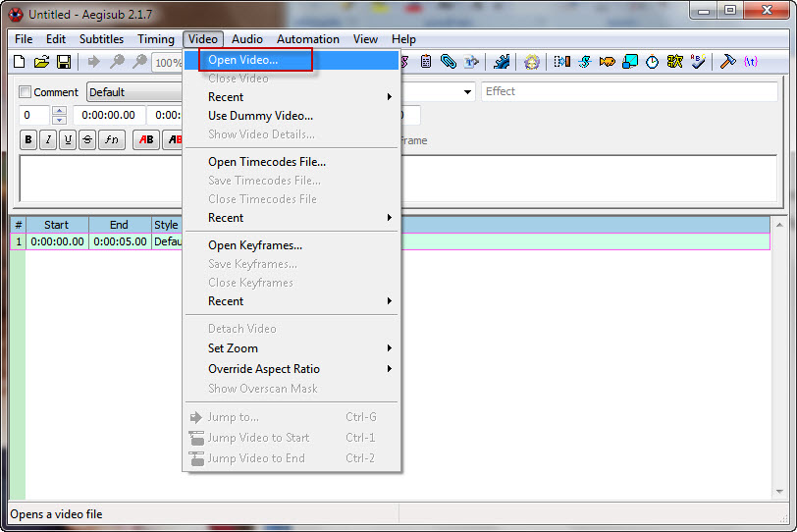Click the New subtitles icon
Image resolution: width=797 pixels, height=532 pixels.
20,62
